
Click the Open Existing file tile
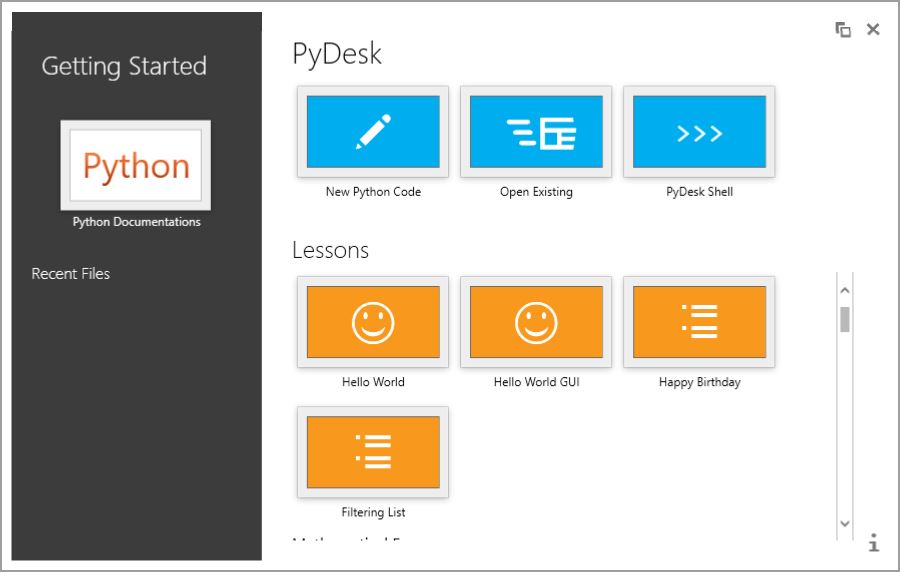[x=536, y=132]
